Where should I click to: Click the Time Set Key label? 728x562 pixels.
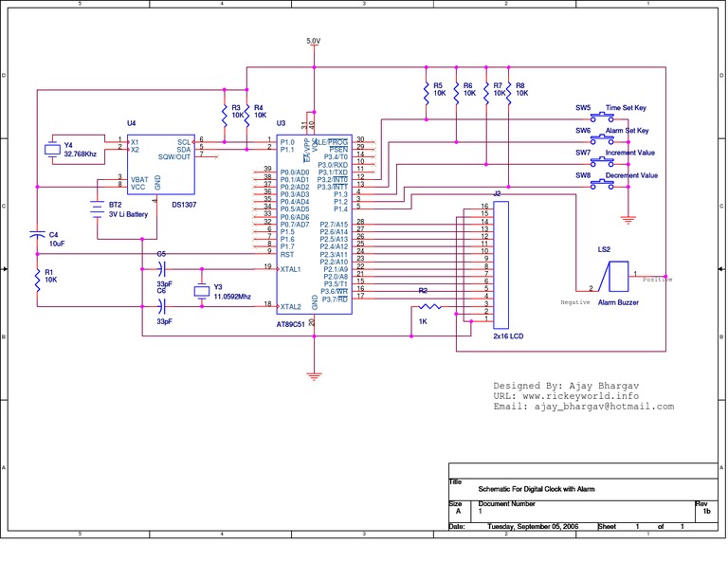(x=626, y=108)
